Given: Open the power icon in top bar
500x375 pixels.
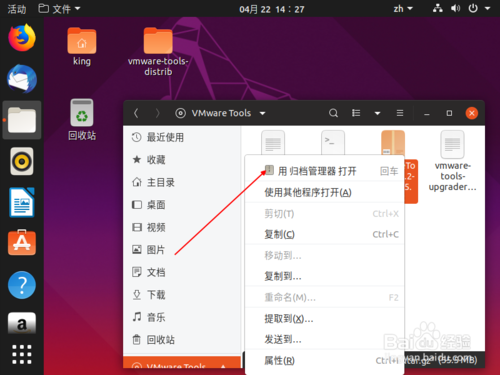Looking at the screenshot, I should coord(473,8).
